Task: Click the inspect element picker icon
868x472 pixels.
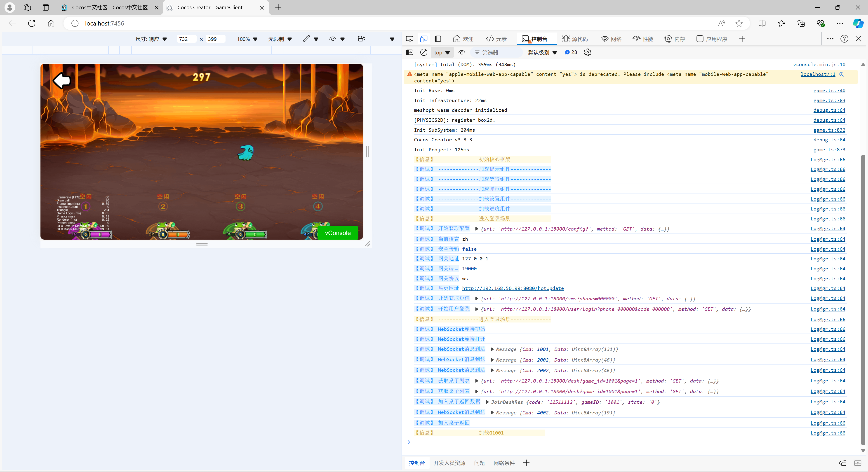Action: [x=409, y=39]
